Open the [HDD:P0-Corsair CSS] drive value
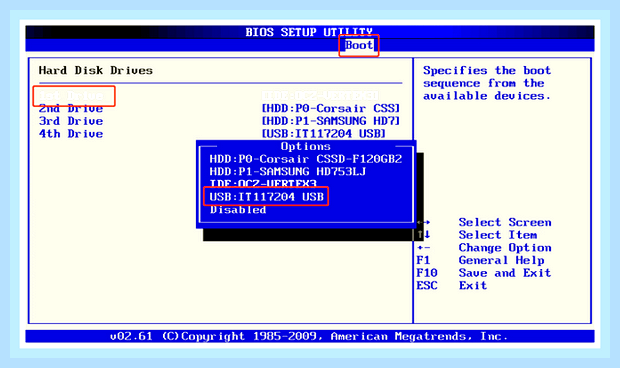The height and width of the screenshot is (368, 620). pos(331,108)
